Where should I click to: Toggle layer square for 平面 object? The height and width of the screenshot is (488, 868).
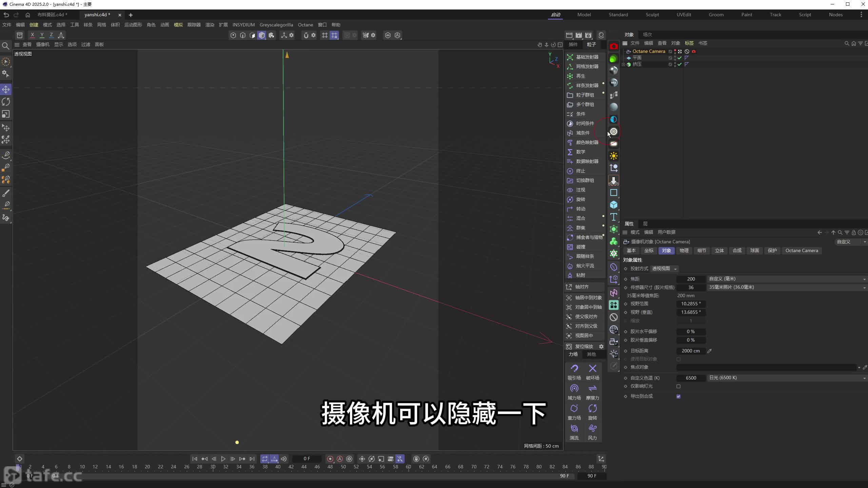(x=670, y=58)
